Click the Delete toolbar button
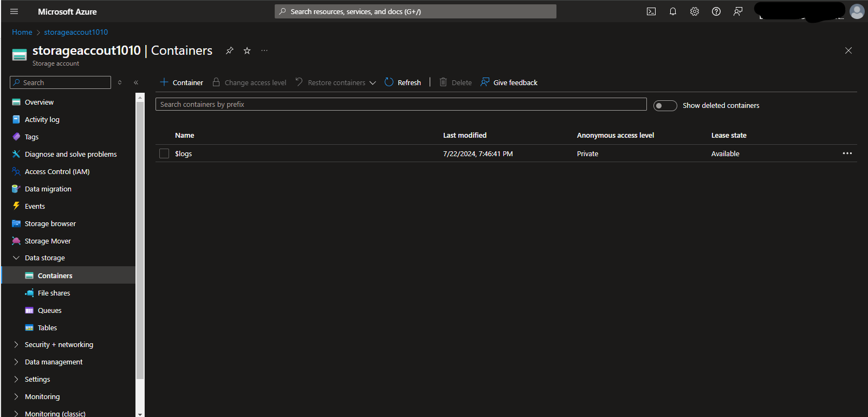Screen dimensions: 868x417 [455, 82]
